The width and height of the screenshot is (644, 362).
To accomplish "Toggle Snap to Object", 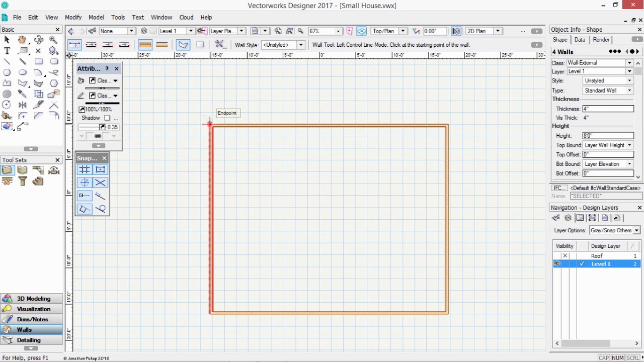I will pyautogui.click(x=100, y=170).
